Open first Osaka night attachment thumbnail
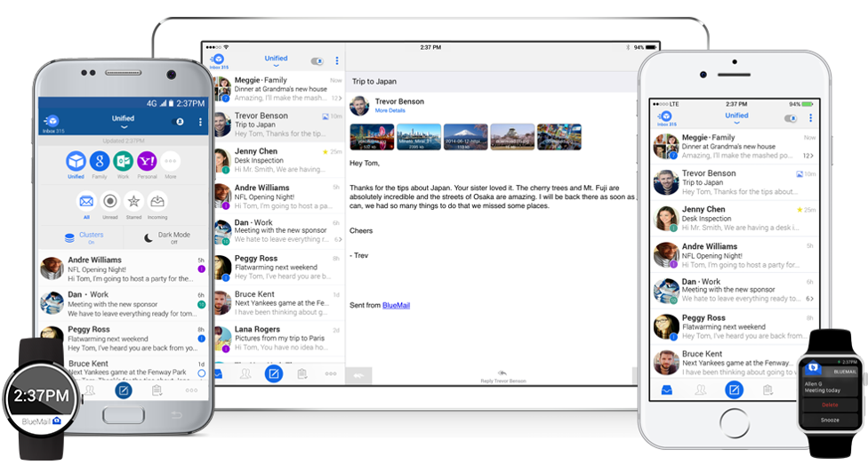This screenshot has width=868, height=473. tap(372, 137)
